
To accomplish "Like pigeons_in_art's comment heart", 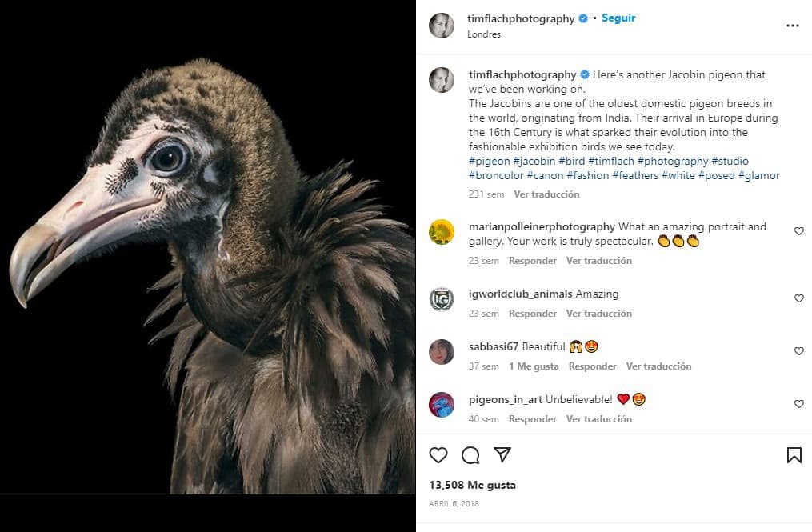I will (798, 404).
